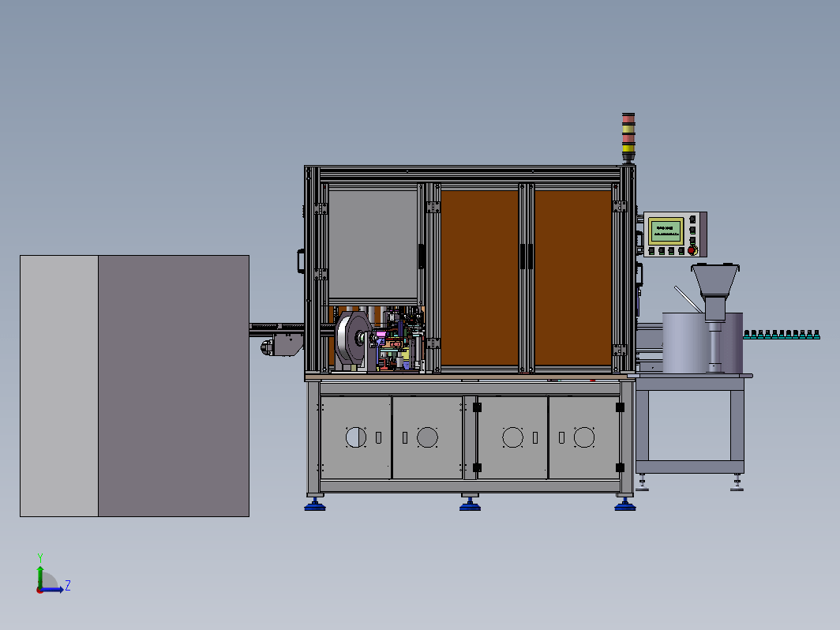
Task: Click the gray upper-left enclosure panel
Action: pyautogui.click(x=373, y=245)
